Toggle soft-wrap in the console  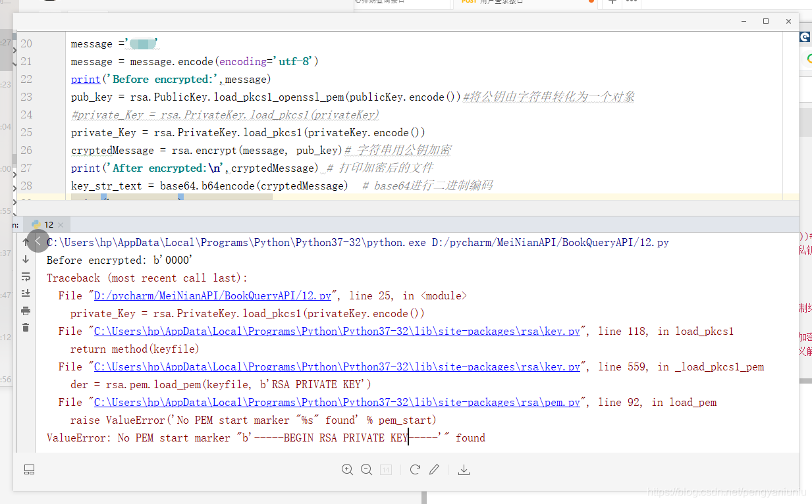click(x=26, y=277)
